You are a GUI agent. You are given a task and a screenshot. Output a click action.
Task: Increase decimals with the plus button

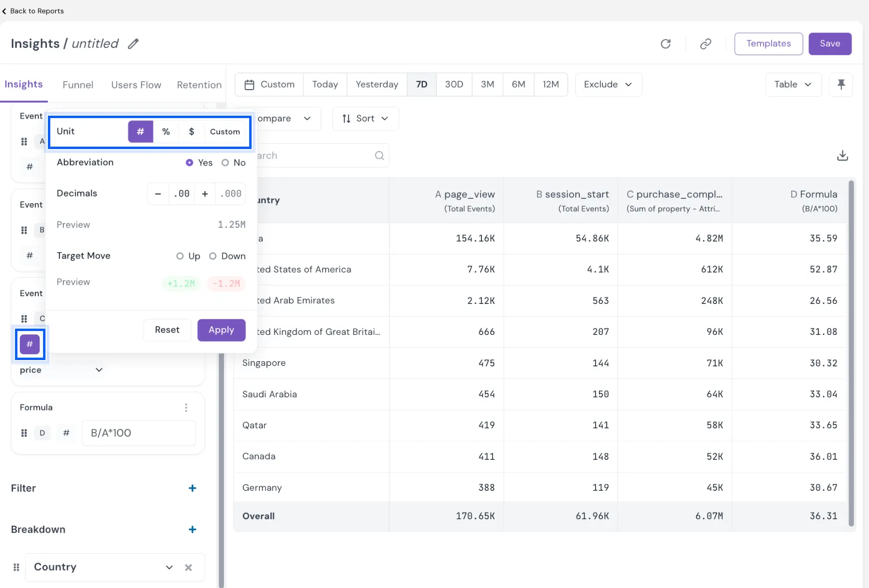coord(205,194)
